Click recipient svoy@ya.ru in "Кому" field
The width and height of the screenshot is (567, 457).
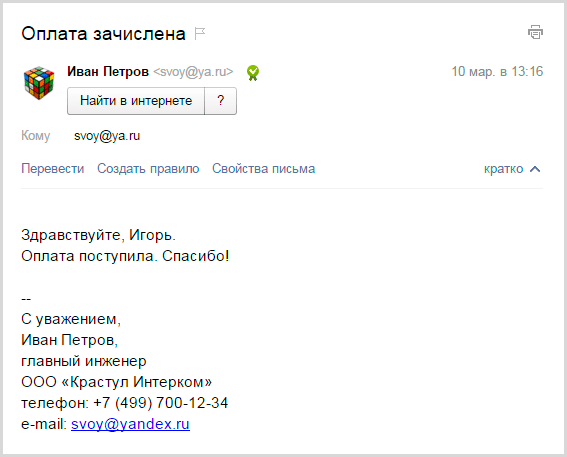(107, 136)
